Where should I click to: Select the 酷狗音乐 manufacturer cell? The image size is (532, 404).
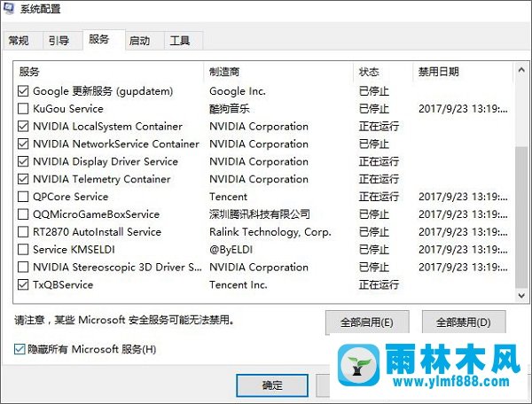(230, 109)
